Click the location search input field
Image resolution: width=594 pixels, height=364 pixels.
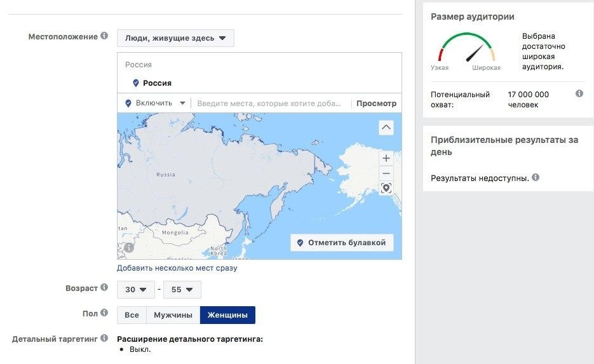pos(270,104)
